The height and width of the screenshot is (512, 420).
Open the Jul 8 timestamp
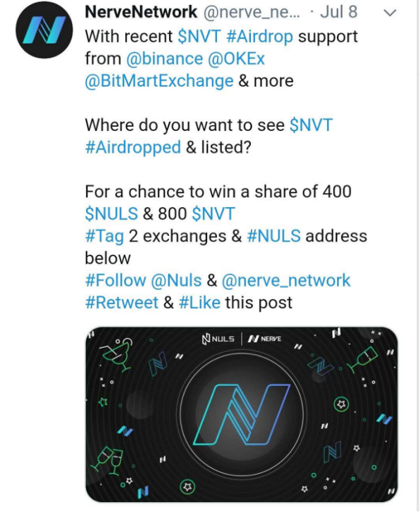coord(339,12)
